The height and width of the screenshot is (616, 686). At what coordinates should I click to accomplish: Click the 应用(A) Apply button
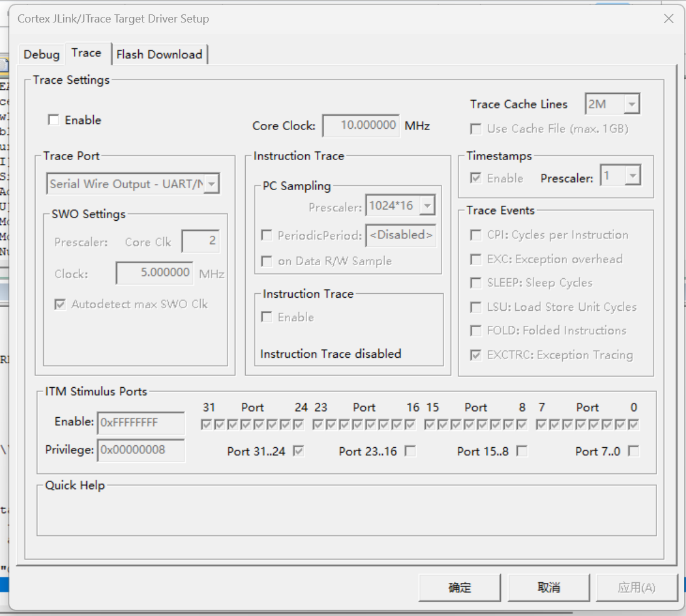(x=637, y=587)
